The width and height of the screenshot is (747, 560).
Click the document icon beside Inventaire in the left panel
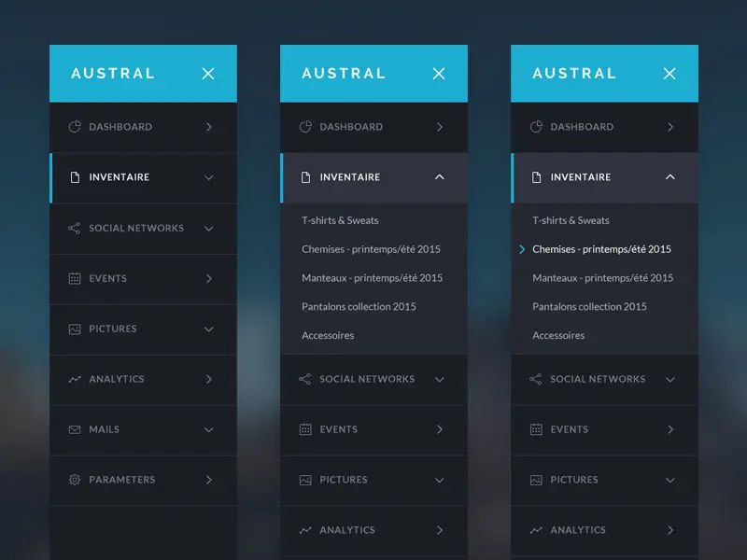(x=75, y=177)
